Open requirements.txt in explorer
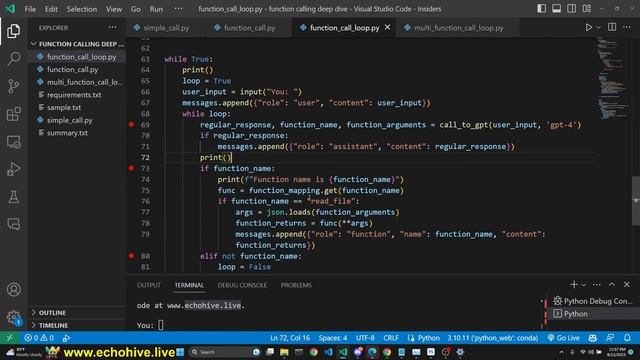 coord(77,95)
